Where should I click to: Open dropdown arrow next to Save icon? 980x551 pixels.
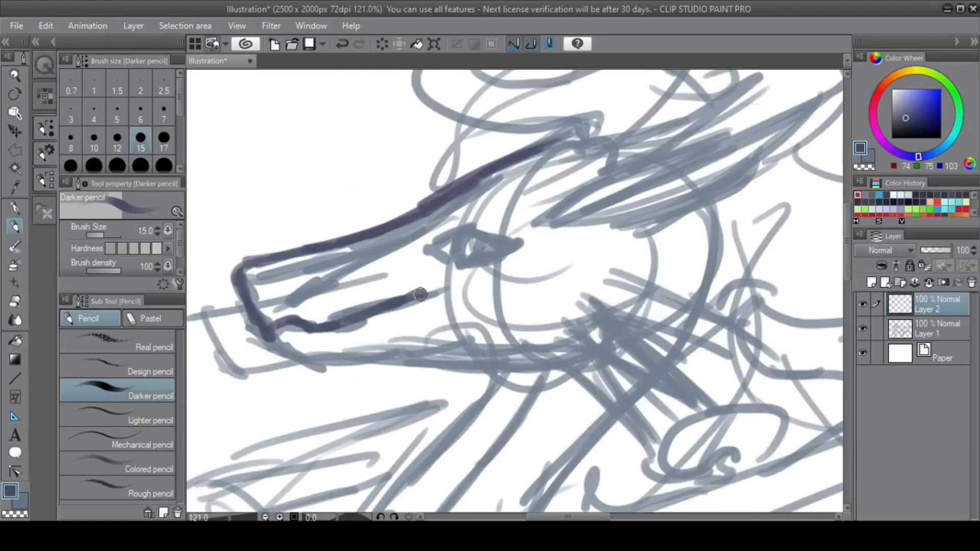pos(323,44)
